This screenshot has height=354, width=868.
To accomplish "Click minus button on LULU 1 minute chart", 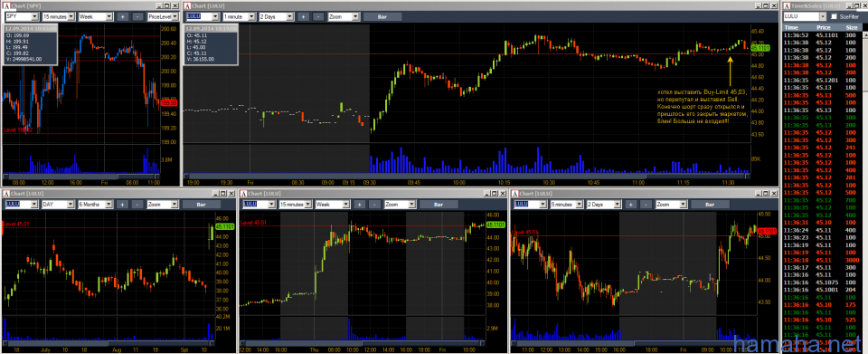I will pos(318,16).
